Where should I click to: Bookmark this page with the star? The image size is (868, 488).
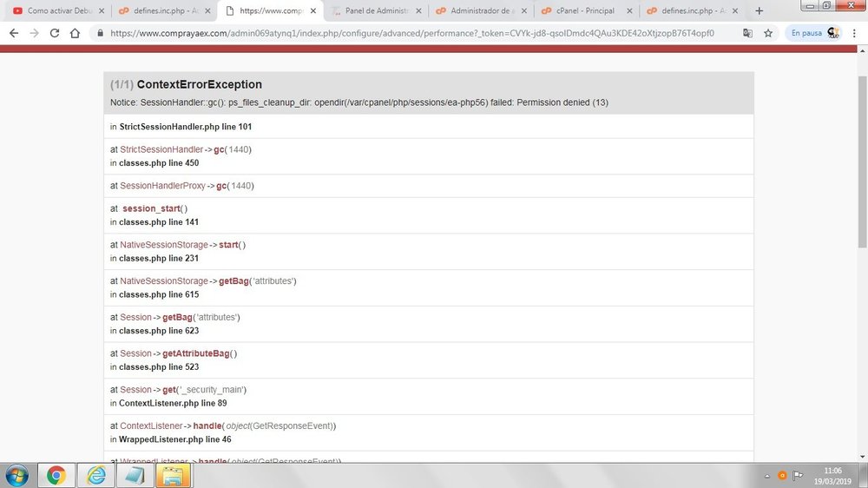(768, 33)
